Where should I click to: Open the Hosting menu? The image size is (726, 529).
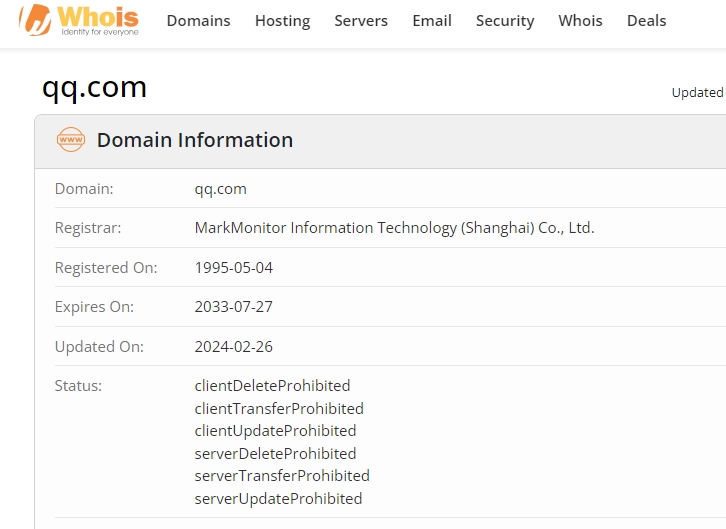point(282,21)
